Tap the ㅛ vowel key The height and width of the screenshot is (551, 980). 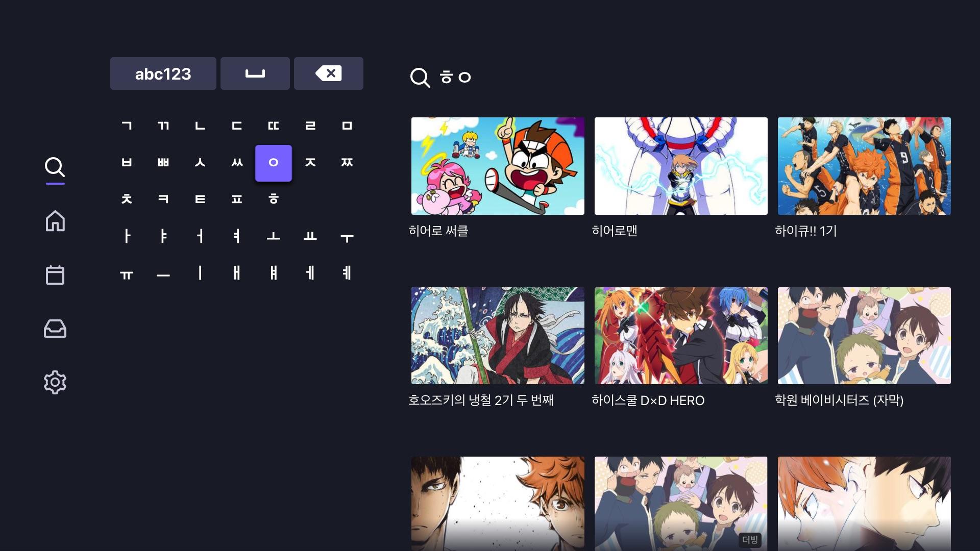[x=310, y=236]
